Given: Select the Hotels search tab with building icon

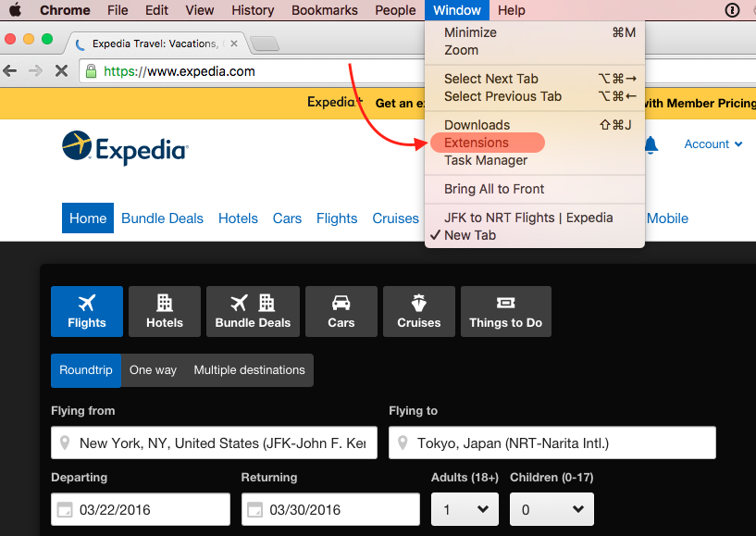Looking at the screenshot, I should (x=165, y=311).
